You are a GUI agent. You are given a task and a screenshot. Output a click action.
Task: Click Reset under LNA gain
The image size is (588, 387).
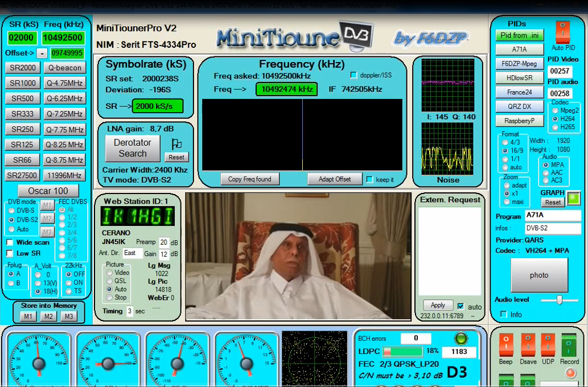point(176,157)
